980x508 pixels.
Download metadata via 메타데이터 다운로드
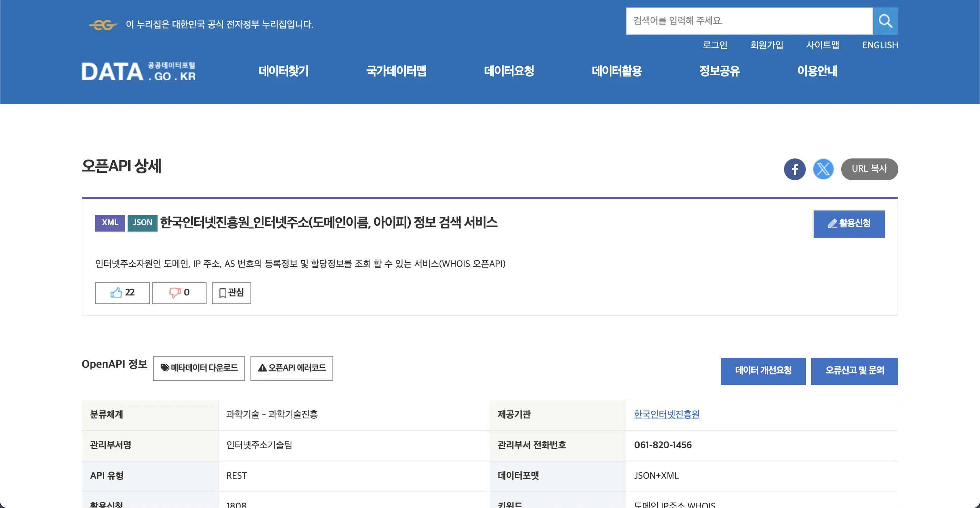tap(199, 368)
